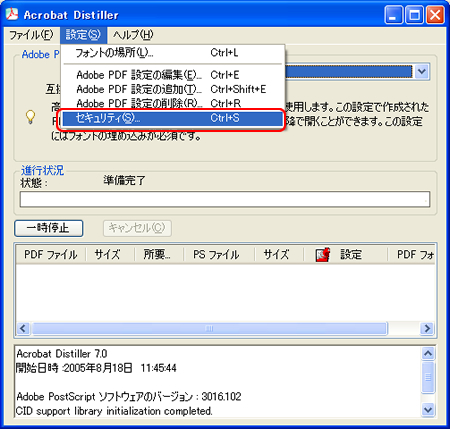Open the ファイル(F) menu

tap(31, 35)
